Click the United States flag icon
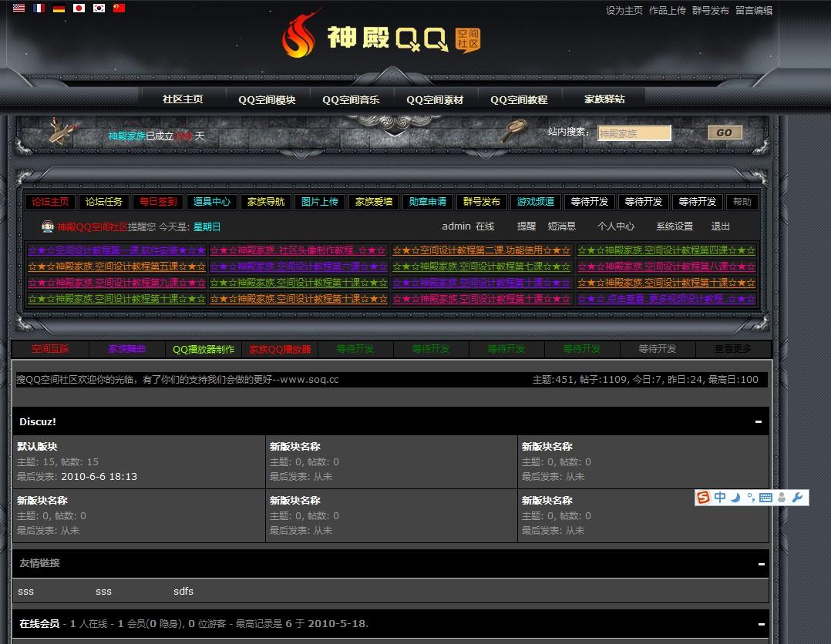Screen dimensions: 831x644 coord(19,8)
